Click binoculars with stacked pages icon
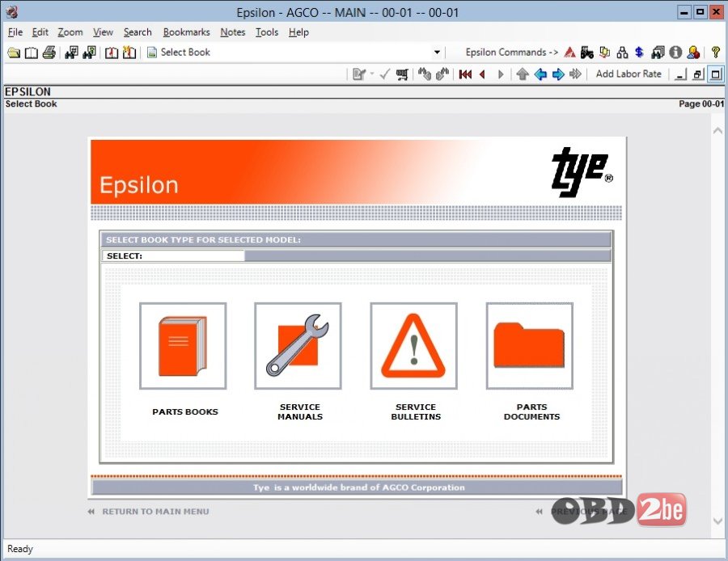The width and height of the screenshot is (728, 561). pos(658,53)
